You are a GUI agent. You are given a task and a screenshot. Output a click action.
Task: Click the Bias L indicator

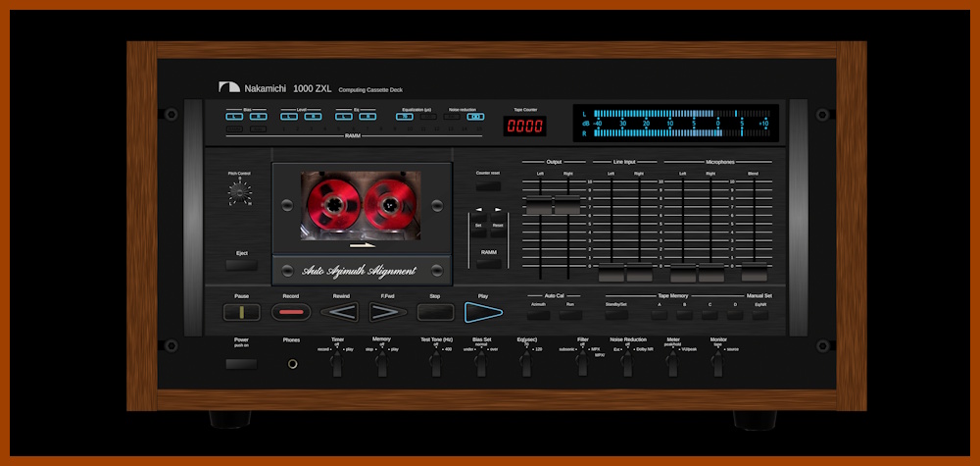(234, 117)
